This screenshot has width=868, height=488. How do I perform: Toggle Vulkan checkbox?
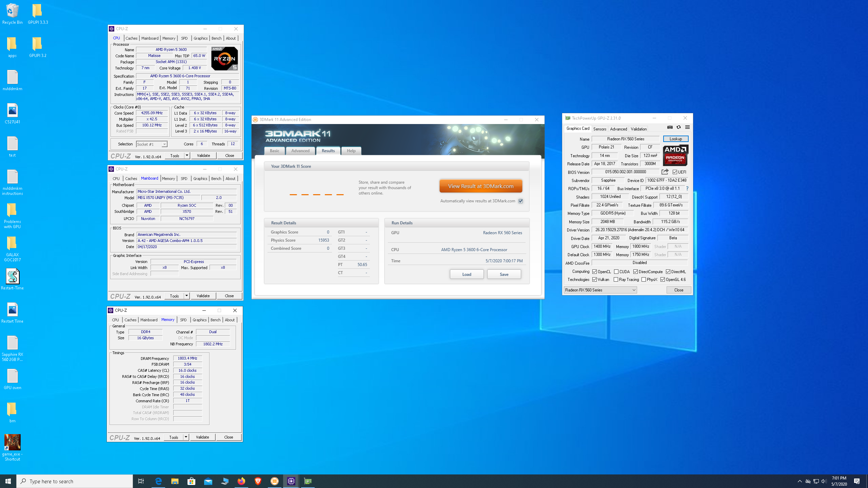pos(595,280)
